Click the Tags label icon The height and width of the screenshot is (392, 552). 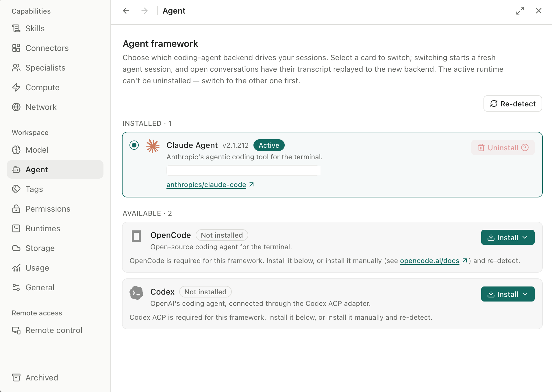point(16,189)
